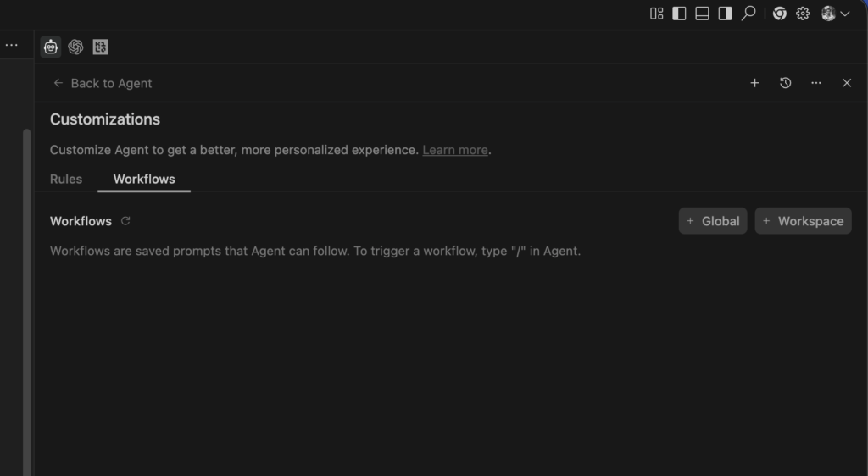
Task: Open the left sidebar overflow ellipsis
Action: tap(12, 46)
